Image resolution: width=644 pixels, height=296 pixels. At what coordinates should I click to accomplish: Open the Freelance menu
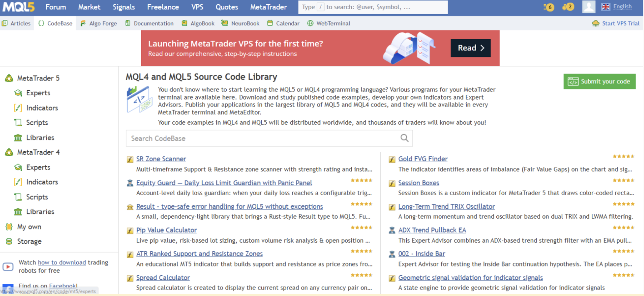(x=163, y=7)
